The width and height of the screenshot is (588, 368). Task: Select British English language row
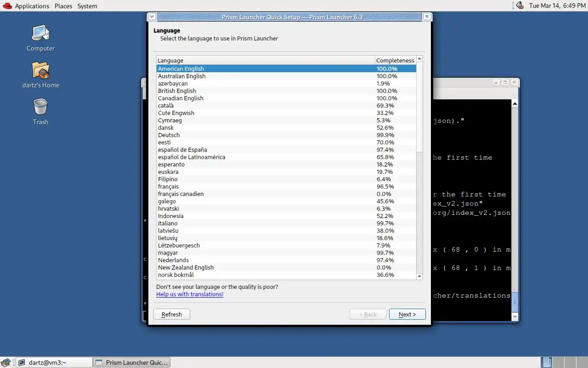click(x=286, y=91)
